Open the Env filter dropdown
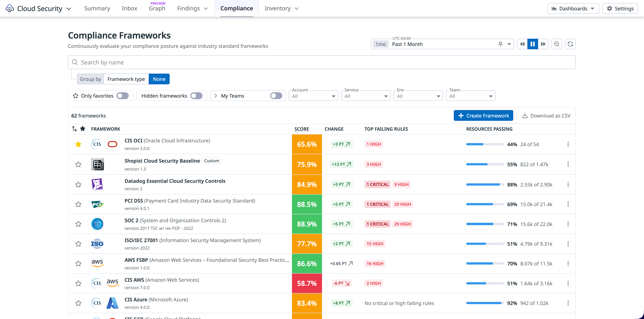Image resolution: width=644 pixels, height=319 pixels. [x=418, y=96]
